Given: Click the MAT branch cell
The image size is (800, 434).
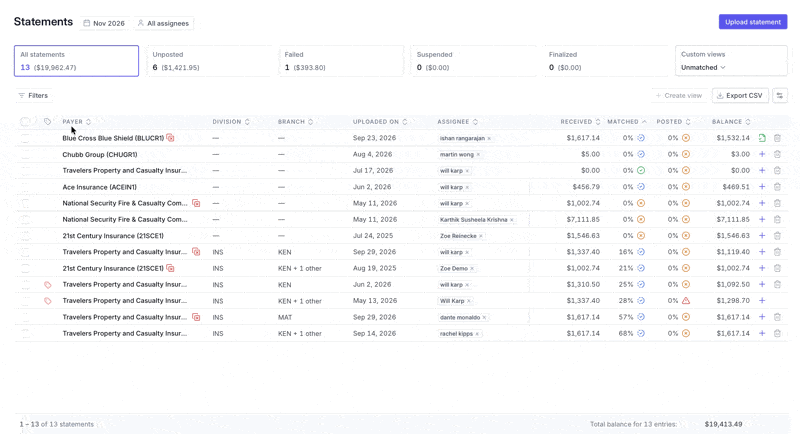Looking at the screenshot, I should tap(285, 317).
